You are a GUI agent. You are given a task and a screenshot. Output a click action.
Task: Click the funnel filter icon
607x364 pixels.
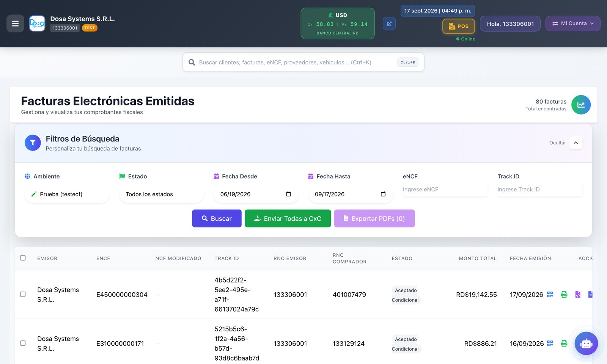coord(33,143)
